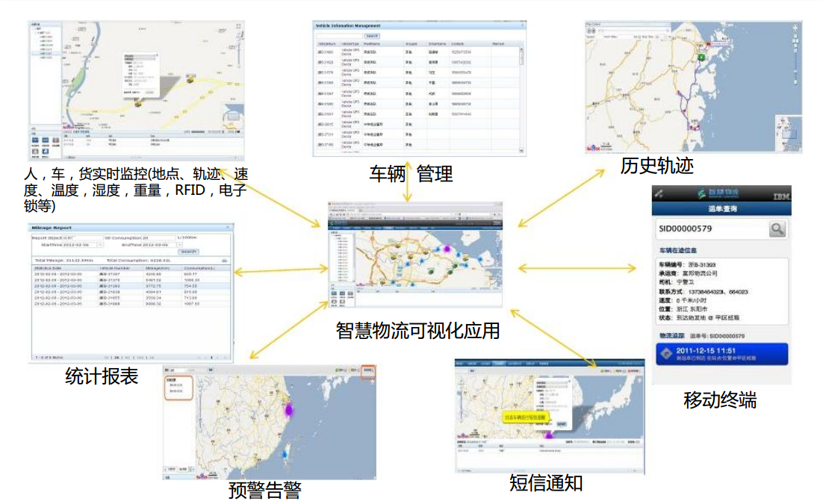Click the SID00000579 waybill number field
The height and width of the screenshot is (504, 823).
(x=709, y=228)
